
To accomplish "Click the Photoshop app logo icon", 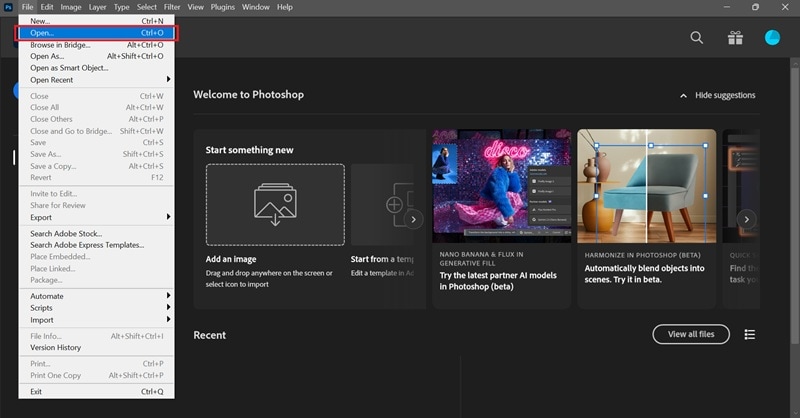I will (8, 7).
